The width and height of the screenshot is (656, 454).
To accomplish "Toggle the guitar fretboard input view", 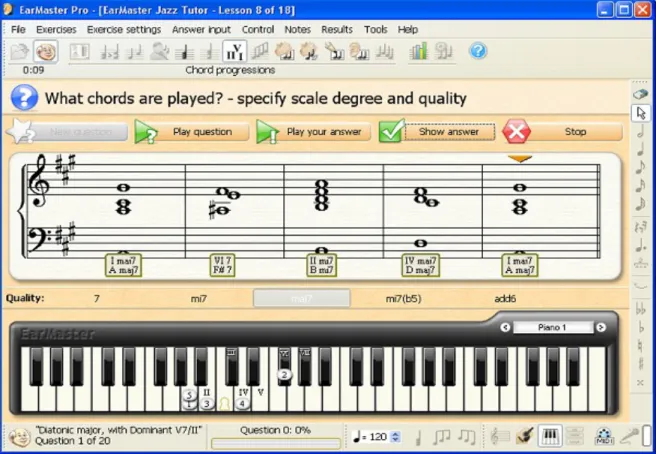I will [525, 436].
